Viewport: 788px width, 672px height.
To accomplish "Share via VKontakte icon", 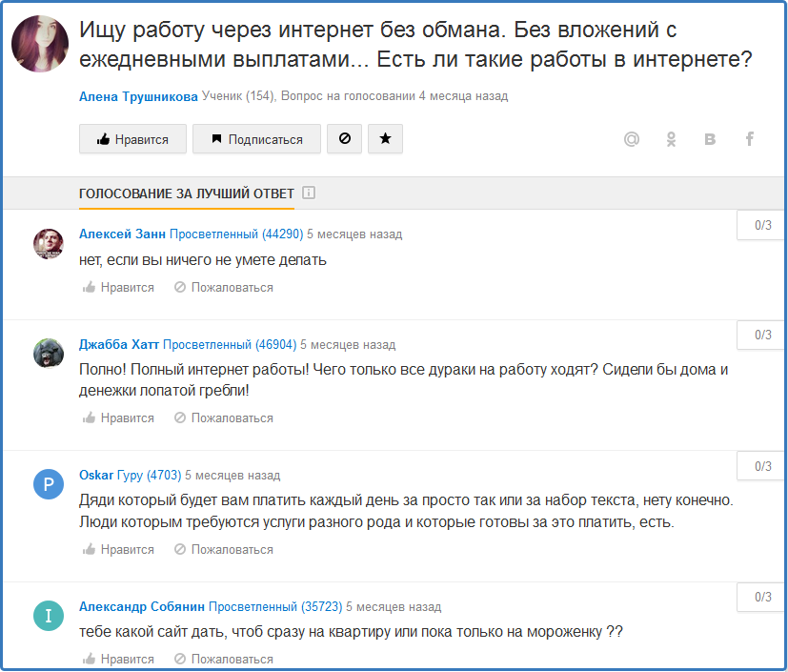I will tap(710, 139).
